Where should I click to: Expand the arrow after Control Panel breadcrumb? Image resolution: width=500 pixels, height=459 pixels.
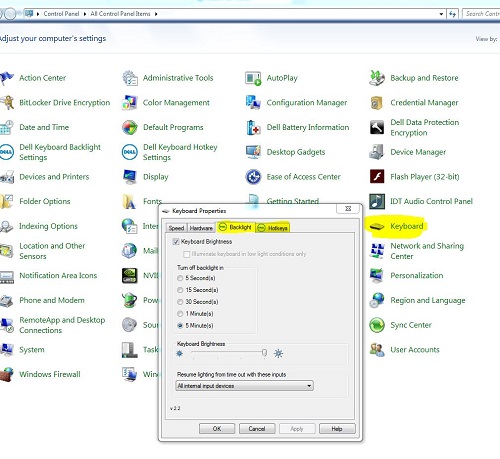(85, 14)
